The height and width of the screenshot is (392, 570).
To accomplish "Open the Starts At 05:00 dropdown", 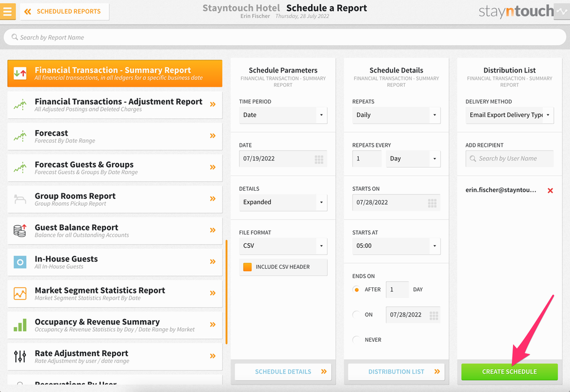I will coord(397,246).
